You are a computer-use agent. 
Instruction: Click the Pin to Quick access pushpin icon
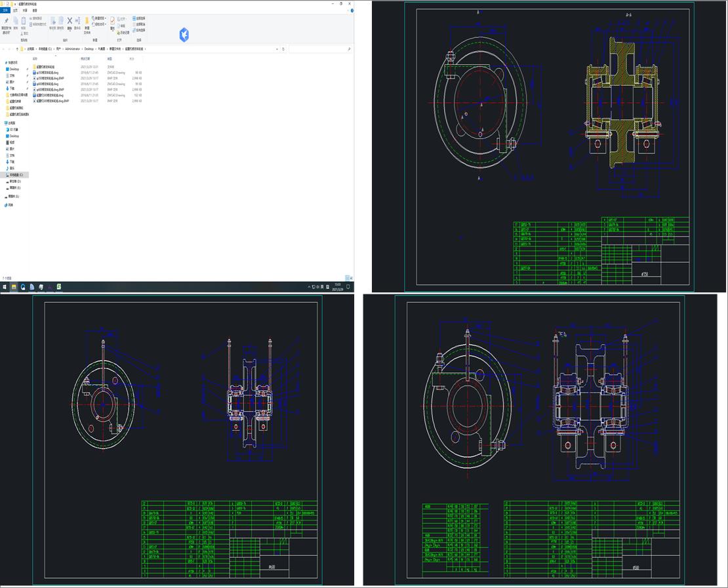[6, 22]
